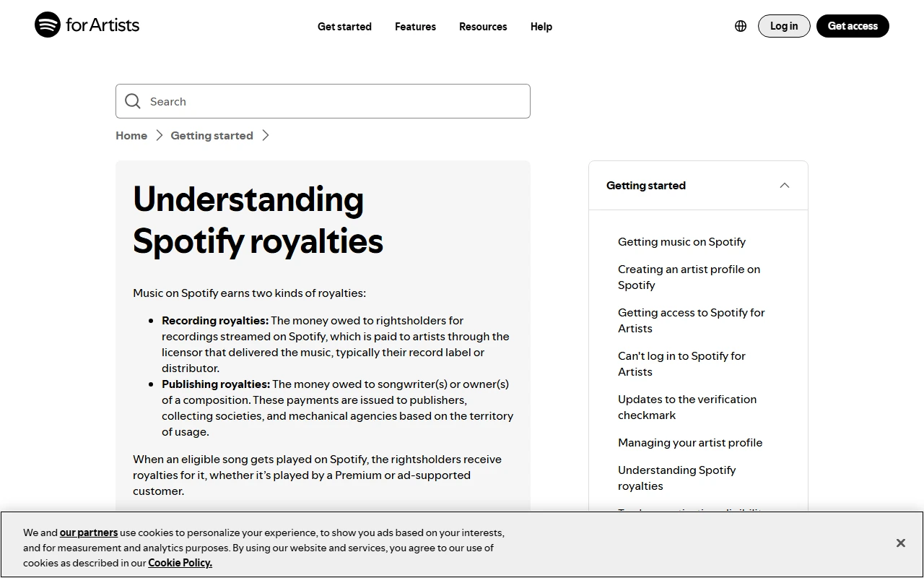The width and height of the screenshot is (924, 578).
Task: Click the Publishing royalties bold text
Action: 216,384
